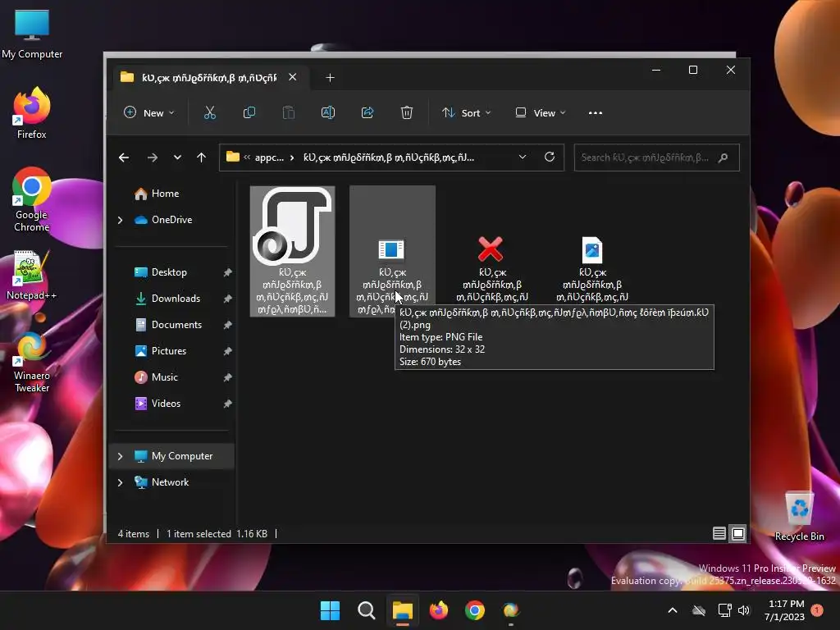Click the Share icon in toolbar

[367, 112]
